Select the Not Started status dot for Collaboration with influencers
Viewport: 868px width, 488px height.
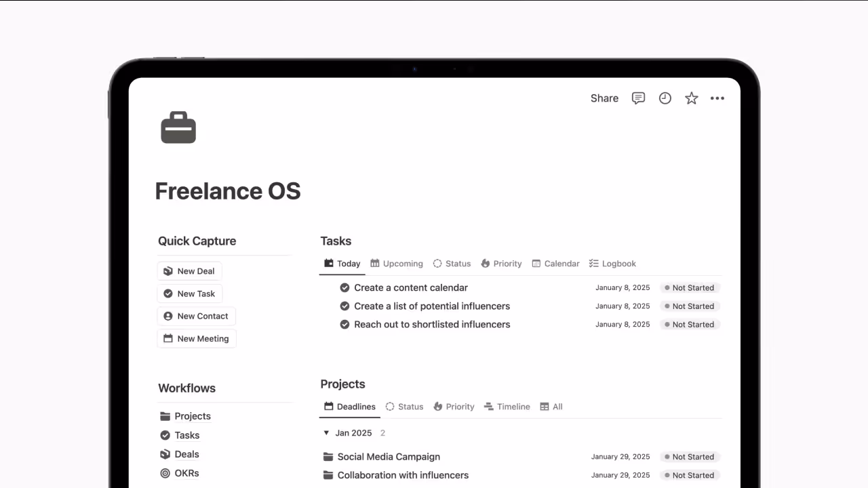click(x=668, y=475)
